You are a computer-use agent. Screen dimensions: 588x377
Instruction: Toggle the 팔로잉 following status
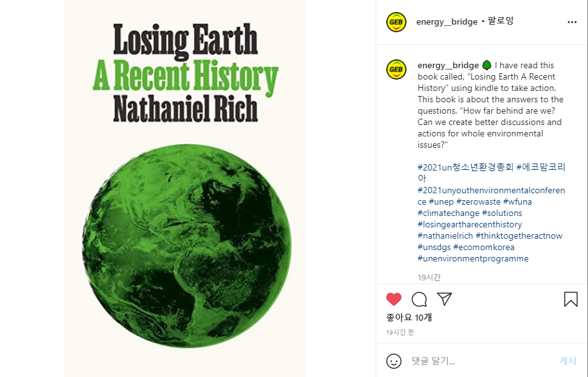(500, 21)
